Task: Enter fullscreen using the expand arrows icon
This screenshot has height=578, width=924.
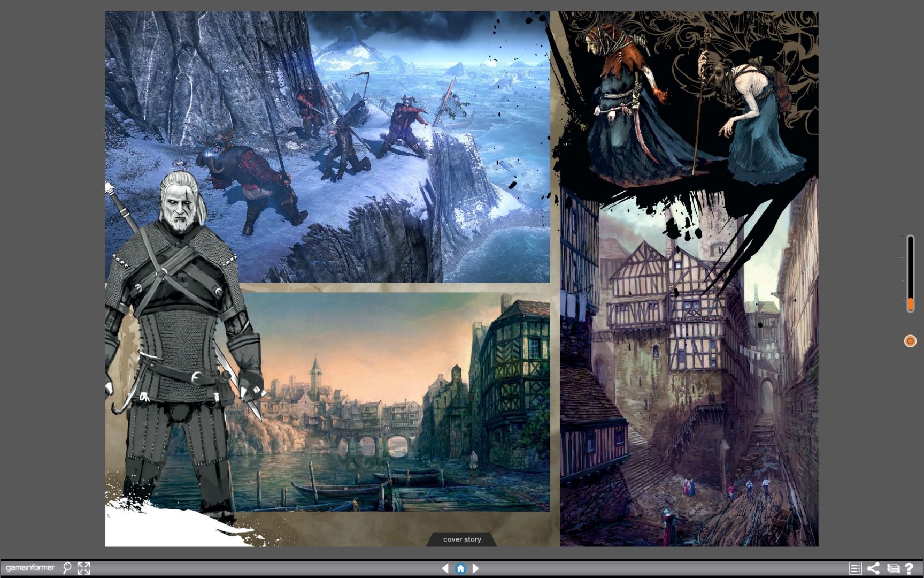Action: (83, 567)
